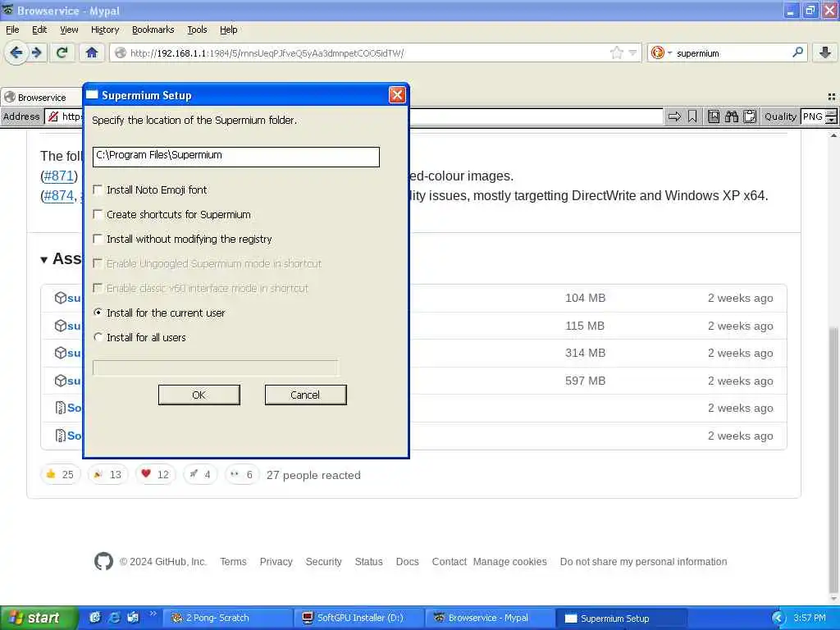Open URL history dropdown arrow

pyautogui.click(x=632, y=52)
